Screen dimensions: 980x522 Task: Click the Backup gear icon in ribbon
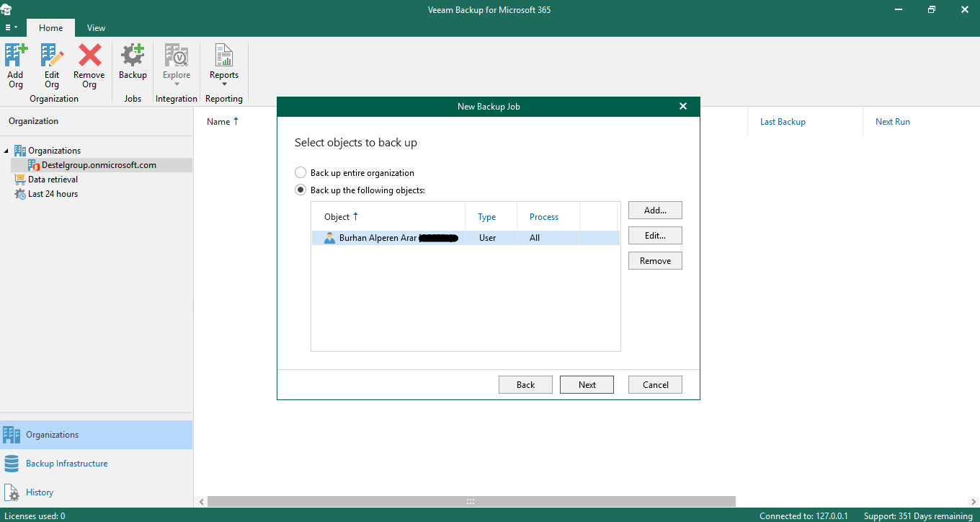pos(133,56)
